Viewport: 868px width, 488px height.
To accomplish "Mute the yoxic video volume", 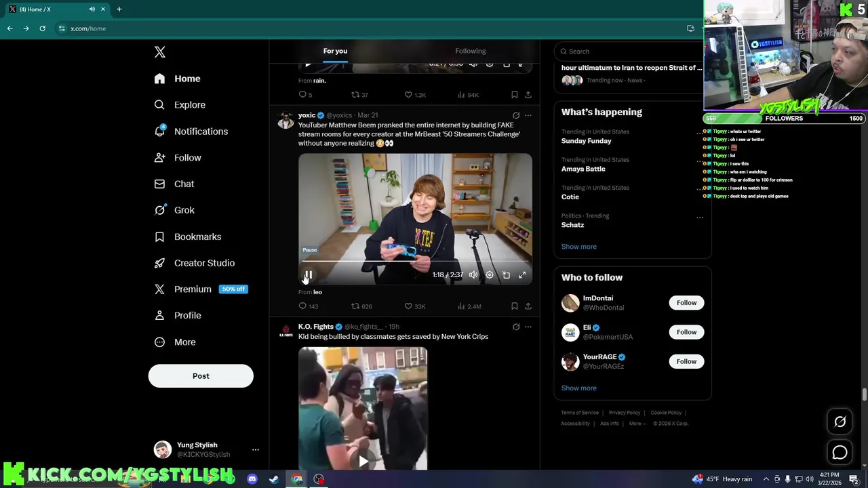I will click(x=473, y=275).
